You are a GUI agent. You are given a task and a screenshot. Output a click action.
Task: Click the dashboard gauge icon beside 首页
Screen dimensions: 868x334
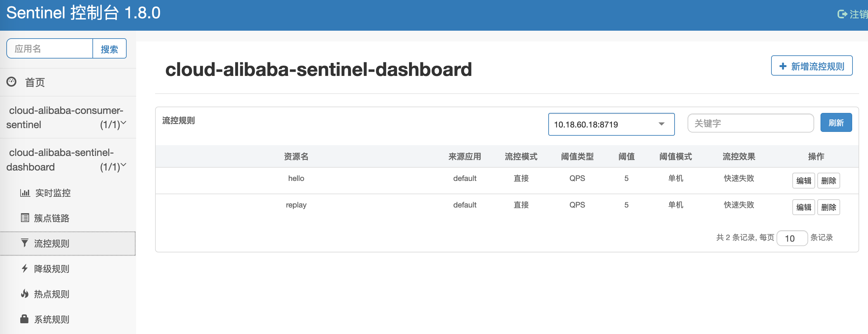pos(11,82)
